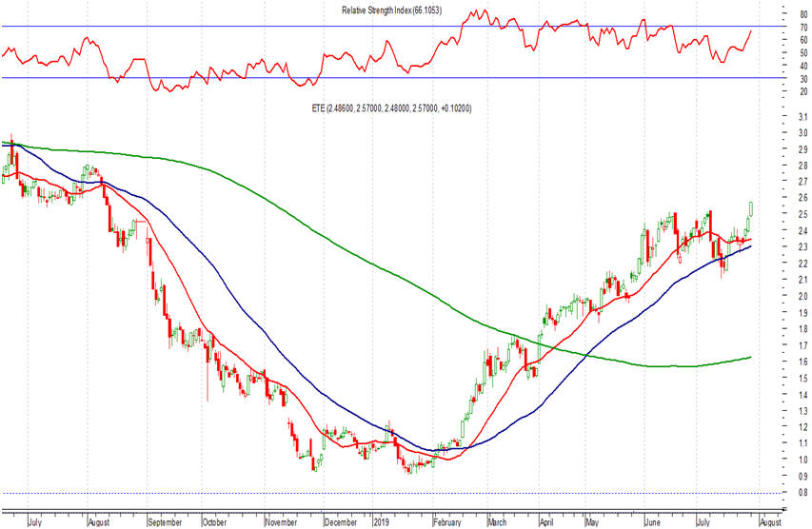812x529 pixels.
Task: Click the price scale value 1.6
Action: point(802,362)
